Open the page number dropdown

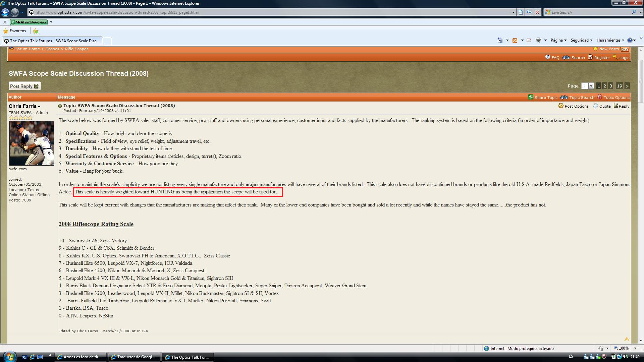(x=591, y=86)
